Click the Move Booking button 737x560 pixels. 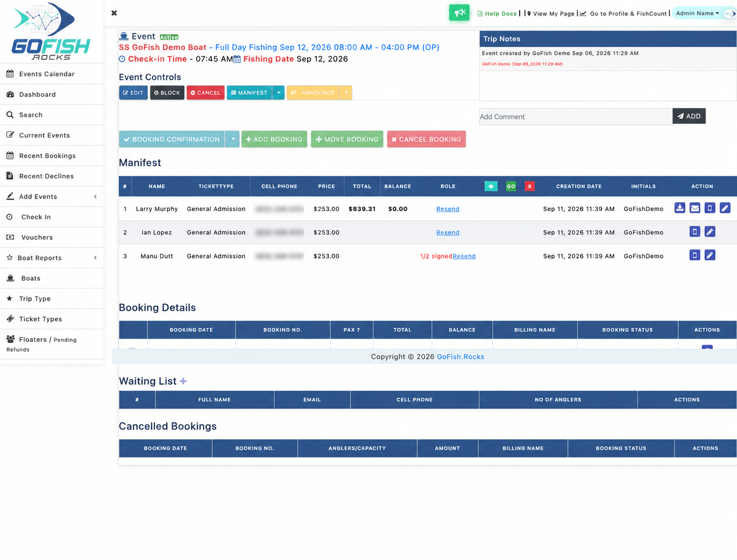347,139
